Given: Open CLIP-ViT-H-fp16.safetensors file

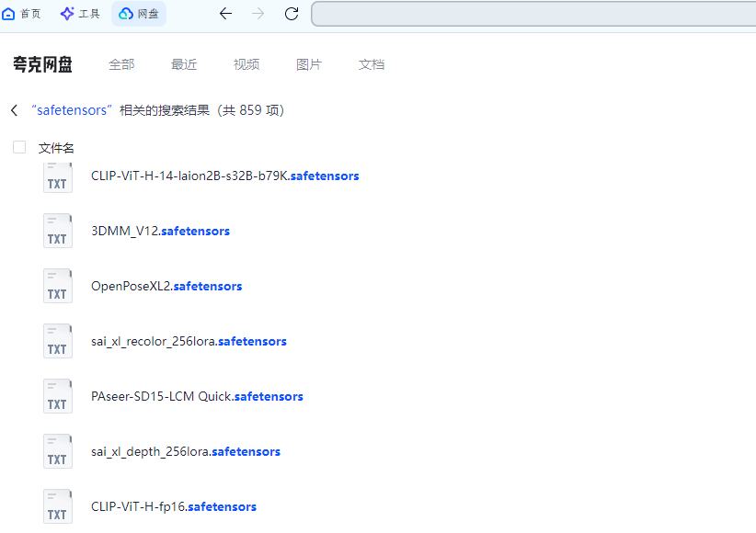Looking at the screenshot, I should (174, 506).
